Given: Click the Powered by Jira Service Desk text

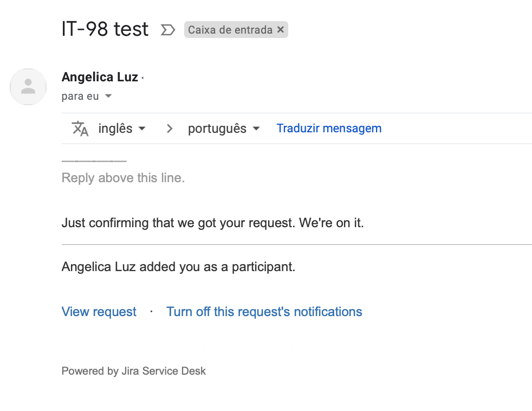Looking at the screenshot, I should point(133,371).
